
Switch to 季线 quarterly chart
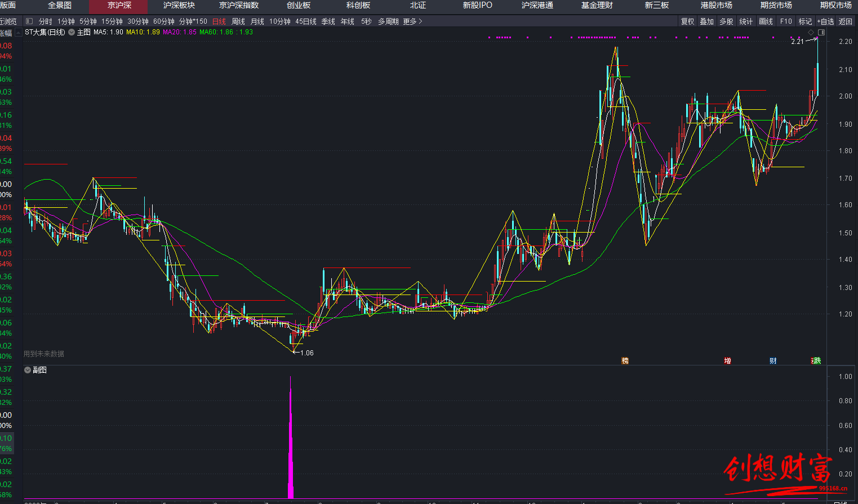328,21
